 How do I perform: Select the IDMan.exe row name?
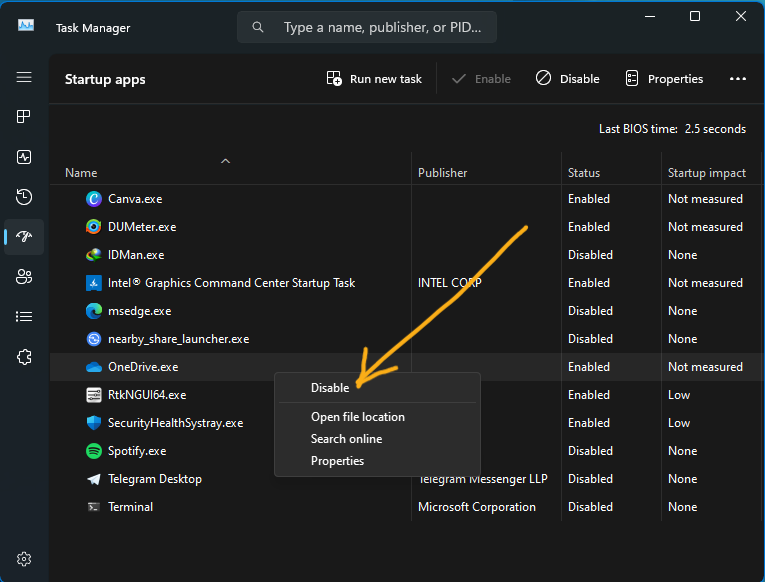[136, 255]
